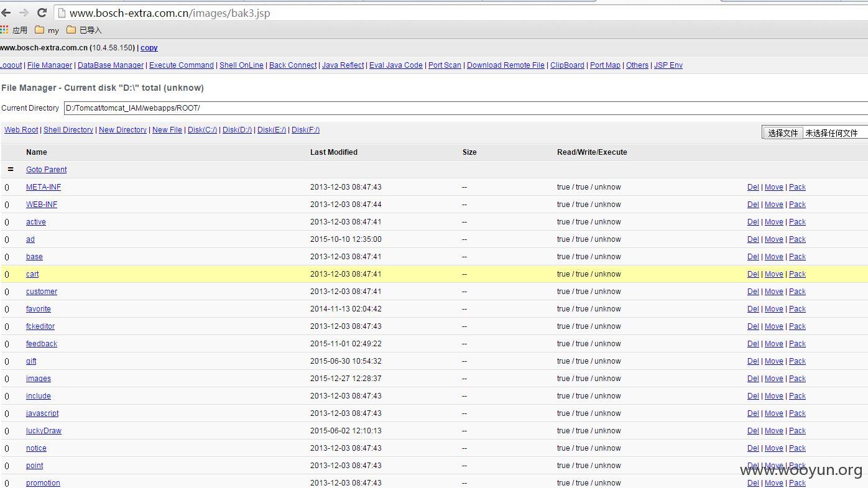This screenshot has height=488, width=868.
Task: Switch to Disk(F:/)
Action: tap(306, 130)
